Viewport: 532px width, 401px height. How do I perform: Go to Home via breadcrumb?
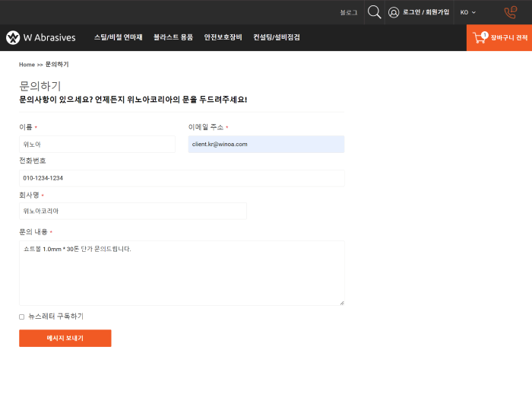tap(27, 65)
